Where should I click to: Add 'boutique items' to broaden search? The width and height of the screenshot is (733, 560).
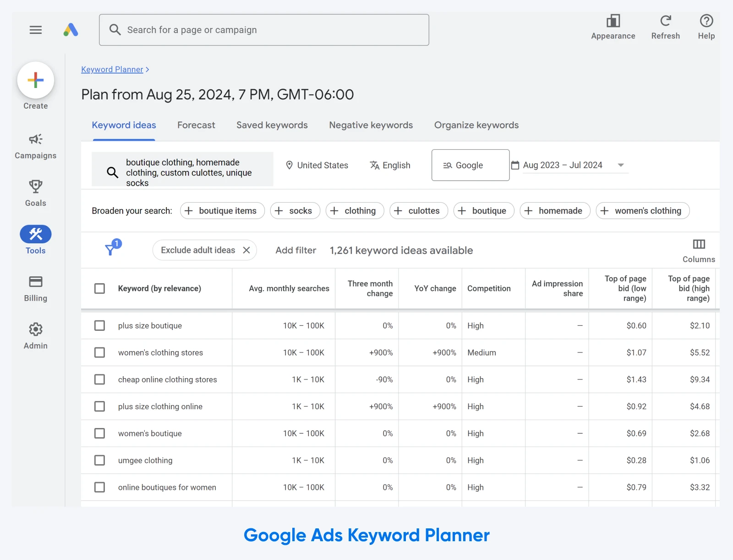222,211
